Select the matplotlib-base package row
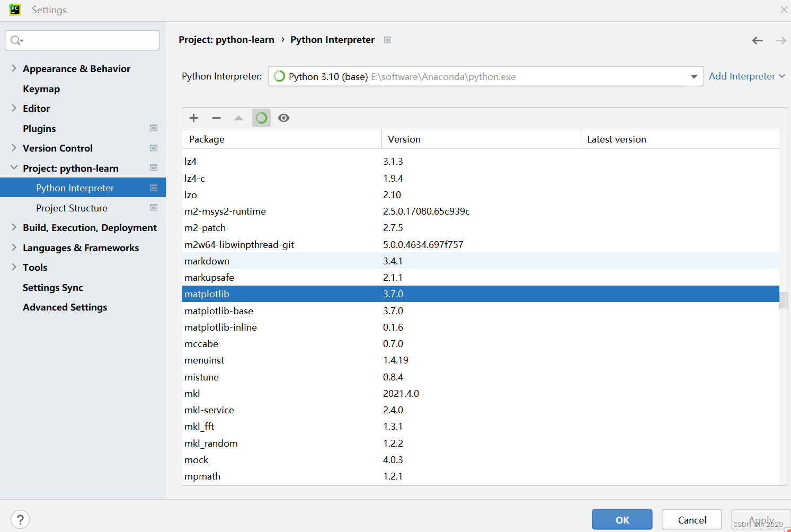This screenshot has height=532, width=791. tap(481, 311)
